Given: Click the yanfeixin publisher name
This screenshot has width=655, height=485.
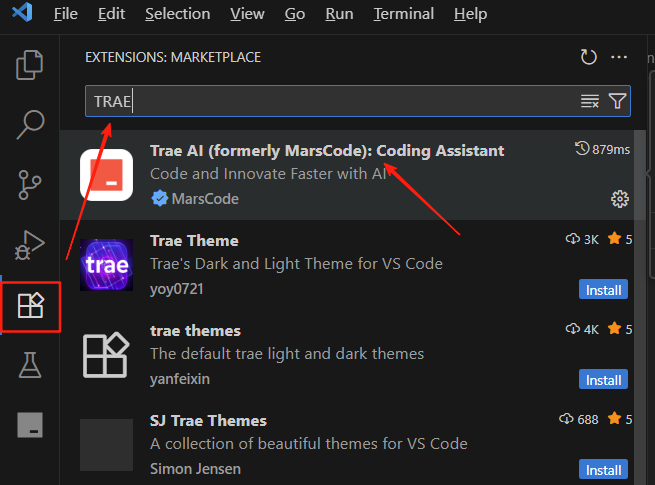Looking at the screenshot, I should tap(180, 379).
